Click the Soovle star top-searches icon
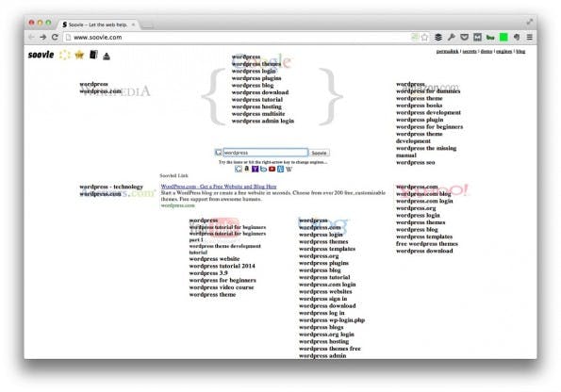The height and width of the screenshot is (392, 561). tap(79, 55)
